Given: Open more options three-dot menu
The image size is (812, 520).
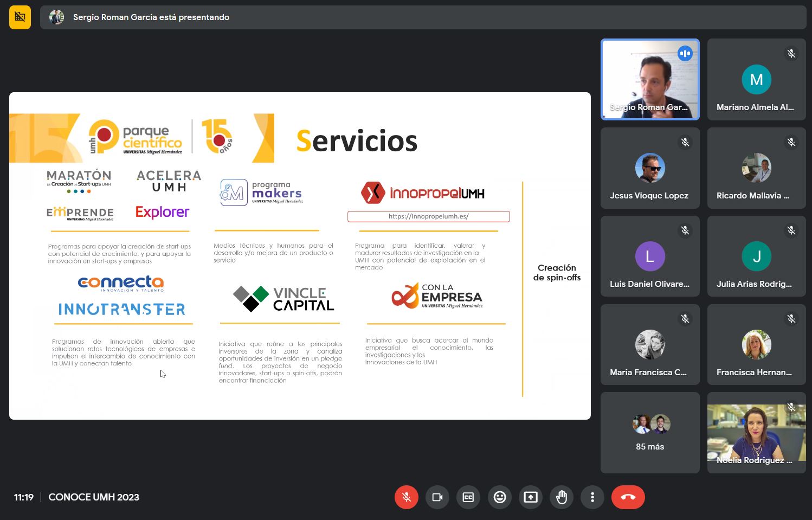Looking at the screenshot, I should coord(592,497).
